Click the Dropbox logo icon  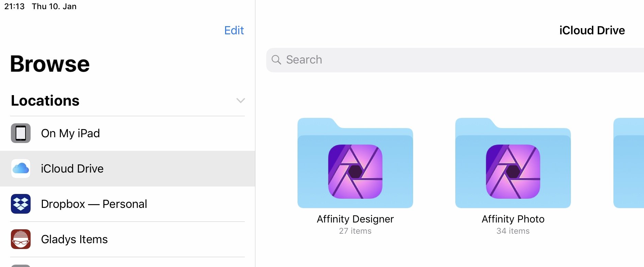[x=21, y=204]
